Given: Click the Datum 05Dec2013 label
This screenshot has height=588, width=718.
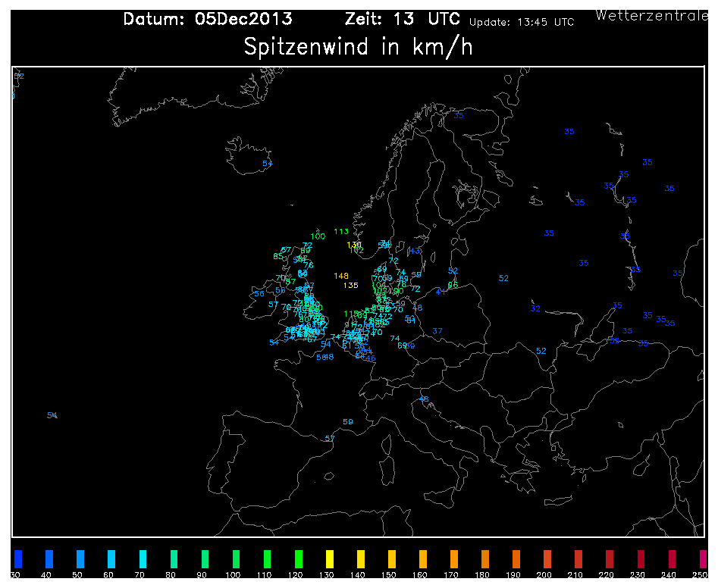Looking at the screenshot, I should point(208,19).
